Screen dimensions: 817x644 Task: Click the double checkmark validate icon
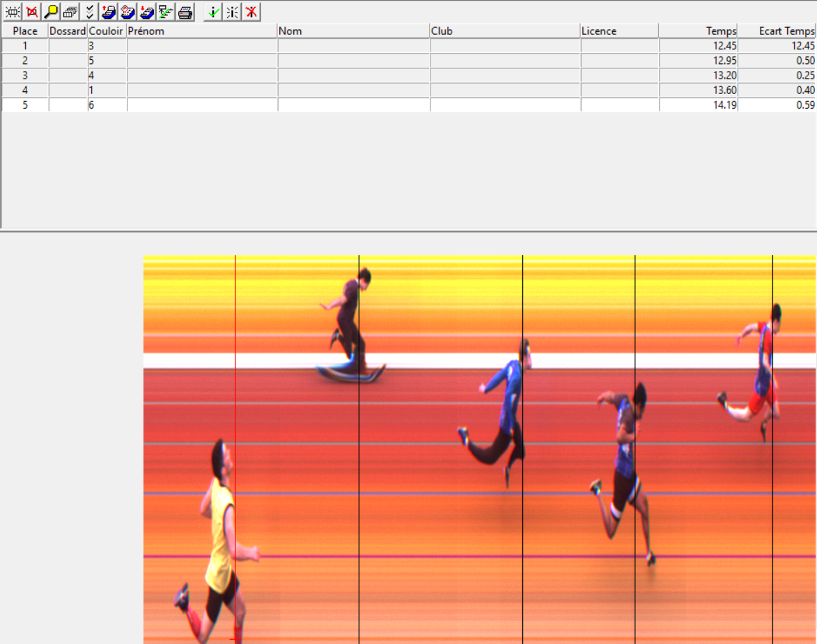point(90,12)
